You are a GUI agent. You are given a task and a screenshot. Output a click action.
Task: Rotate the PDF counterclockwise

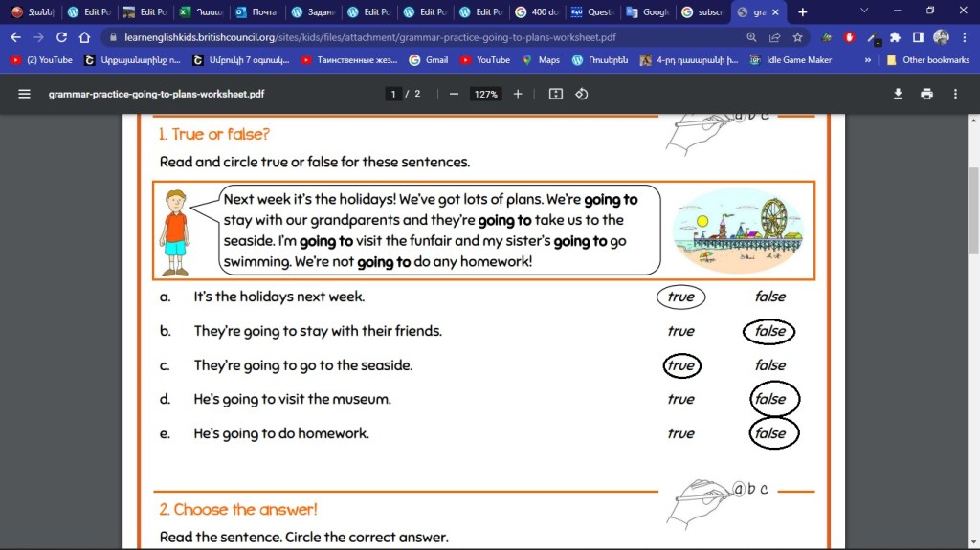[581, 95]
